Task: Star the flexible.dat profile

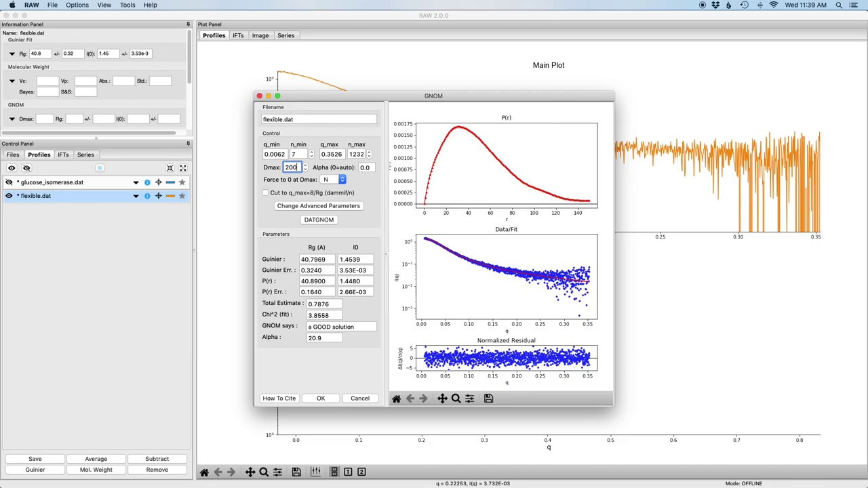Action: pos(182,196)
